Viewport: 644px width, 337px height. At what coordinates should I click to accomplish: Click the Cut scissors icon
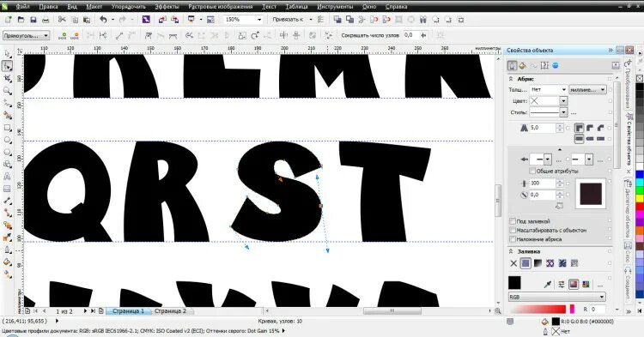(x=62, y=19)
